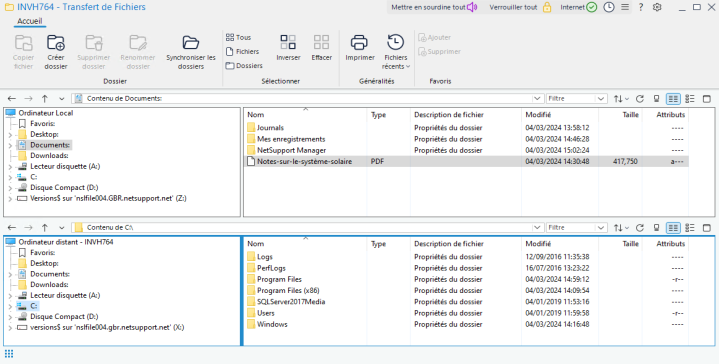Open local pane navigation history dropdown
719x364 pixels.
point(61,99)
